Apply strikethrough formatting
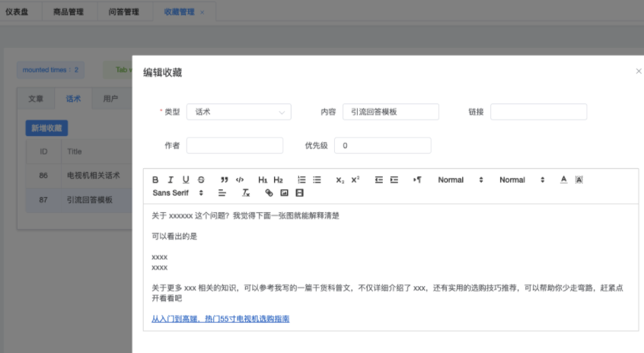 click(x=201, y=180)
